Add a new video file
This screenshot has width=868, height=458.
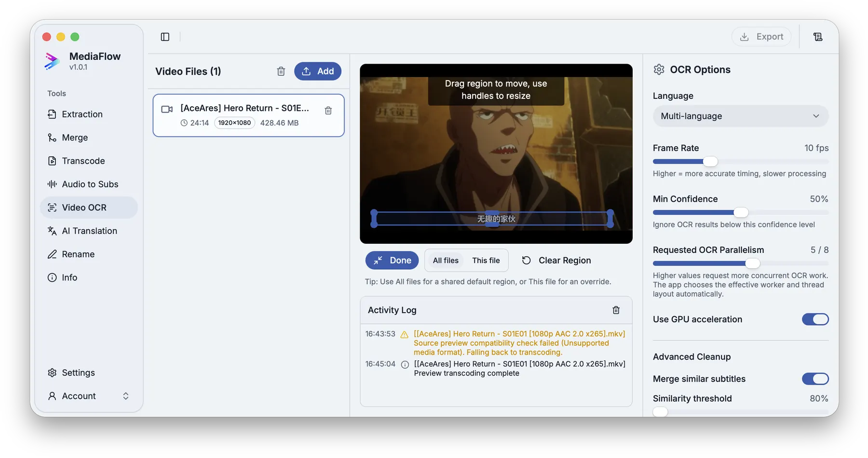tap(318, 71)
